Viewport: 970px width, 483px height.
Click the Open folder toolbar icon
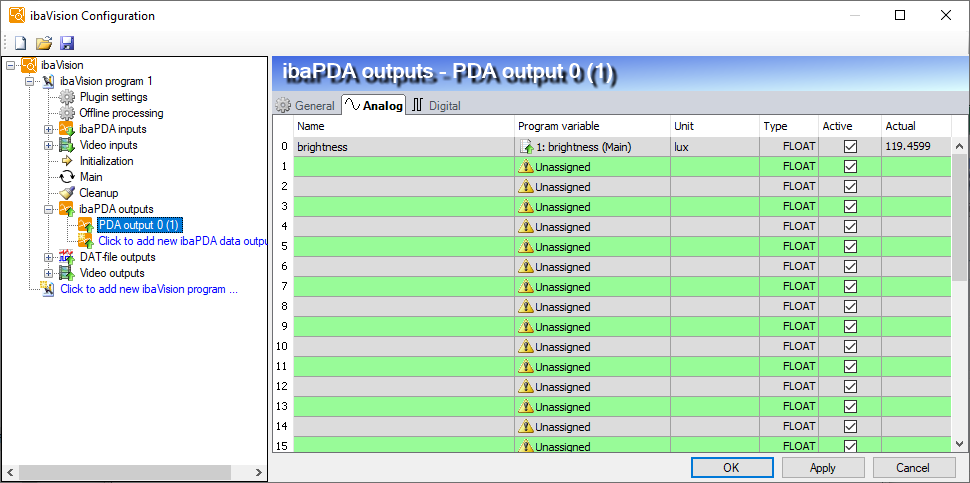(43, 43)
